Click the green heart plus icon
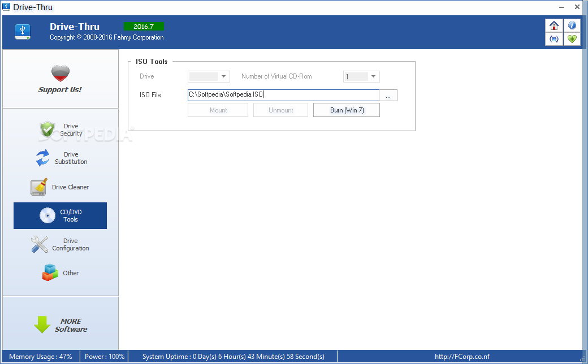Screen dimensions: 588x364 point(572,39)
